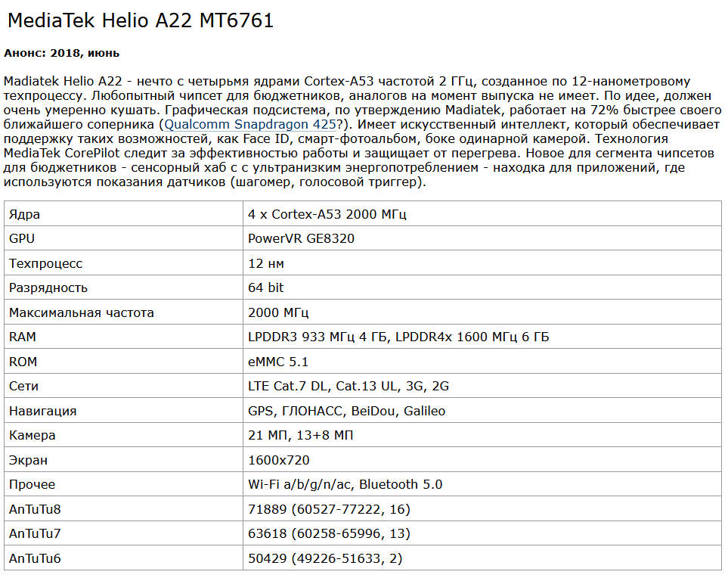This screenshot has width=728, height=578.
Task: Click the "12 нм" table cell
Action: click(x=266, y=263)
